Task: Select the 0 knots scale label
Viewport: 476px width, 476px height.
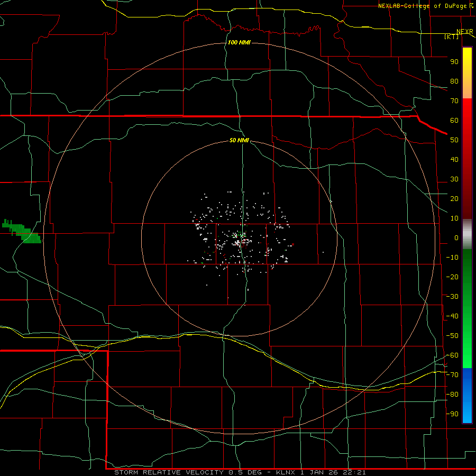Action: coord(456,238)
